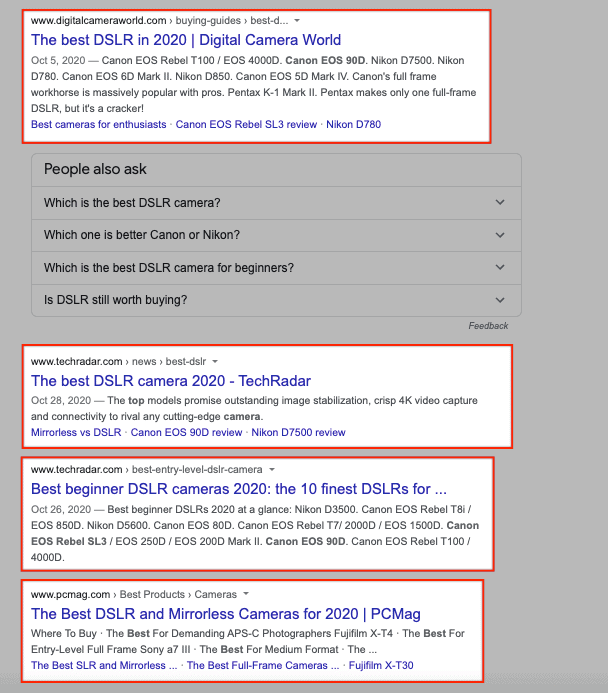Open dropdown arrow next to digitalcameraworld.com URL
Viewport: 608px width, 693px height.
pos(297,20)
